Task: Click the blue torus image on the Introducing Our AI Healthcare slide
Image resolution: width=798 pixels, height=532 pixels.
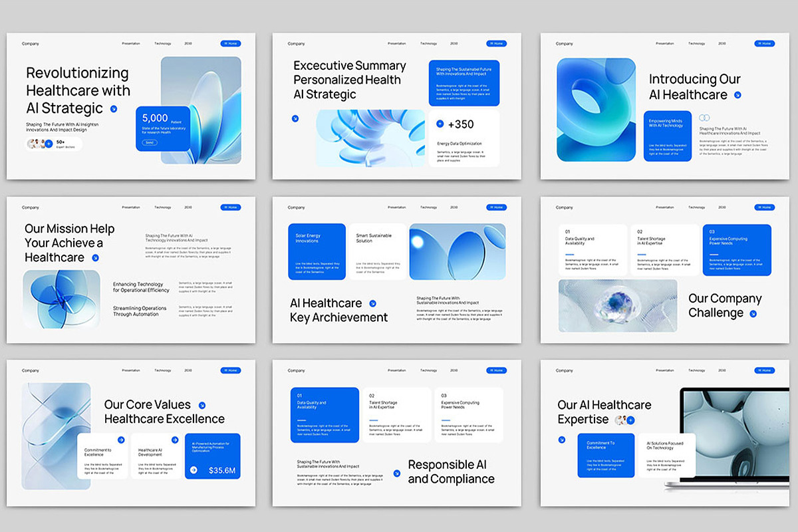Action: click(x=596, y=110)
